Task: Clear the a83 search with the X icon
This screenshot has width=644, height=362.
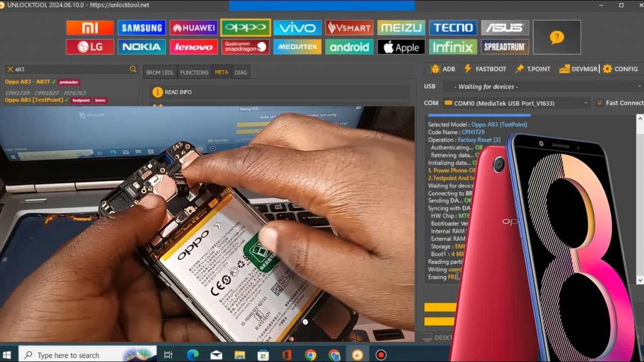Action: point(10,69)
